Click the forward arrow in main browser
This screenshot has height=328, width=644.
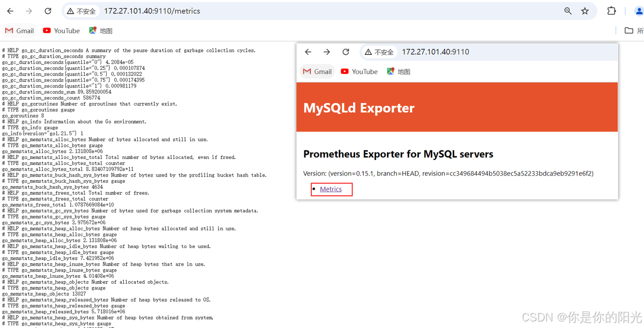[x=29, y=11]
